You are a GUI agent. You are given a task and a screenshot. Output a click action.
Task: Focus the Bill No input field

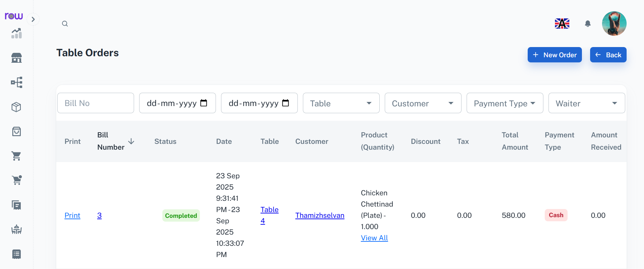tap(96, 103)
